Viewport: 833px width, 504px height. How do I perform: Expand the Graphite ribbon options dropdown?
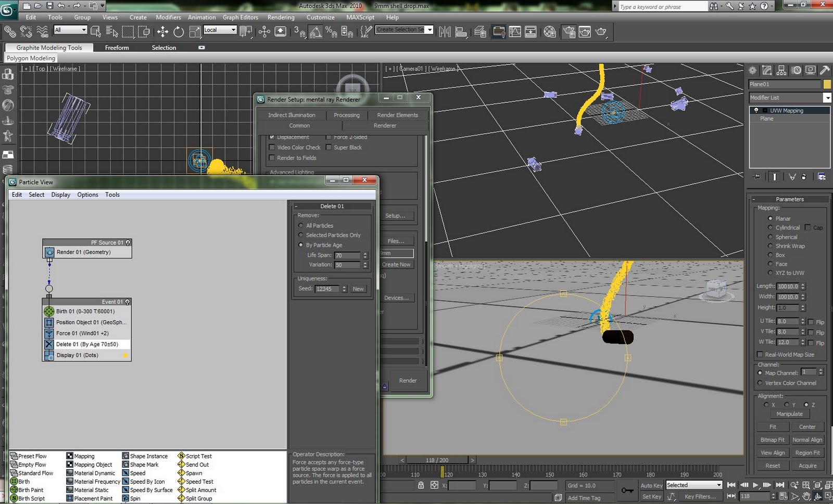pyautogui.click(x=201, y=48)
